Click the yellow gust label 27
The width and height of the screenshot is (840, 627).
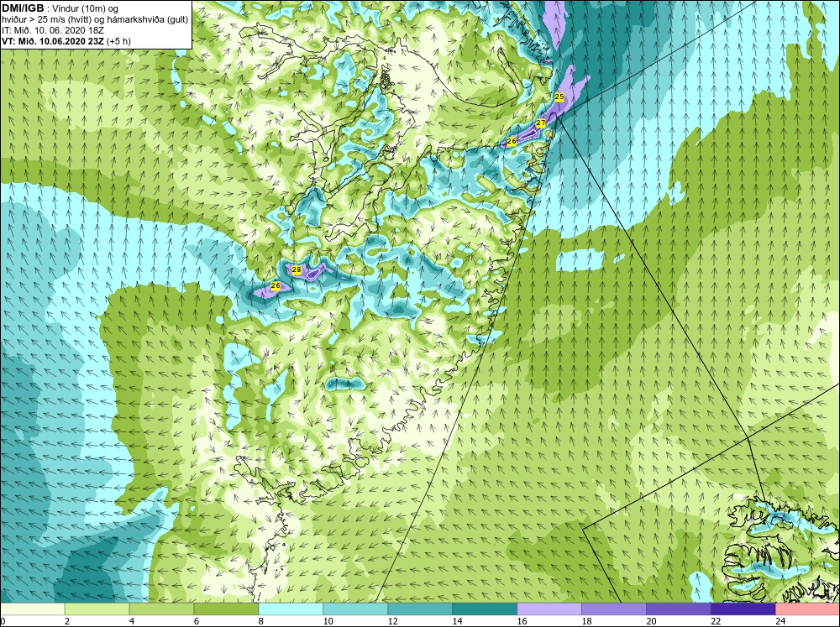(540, 123)
